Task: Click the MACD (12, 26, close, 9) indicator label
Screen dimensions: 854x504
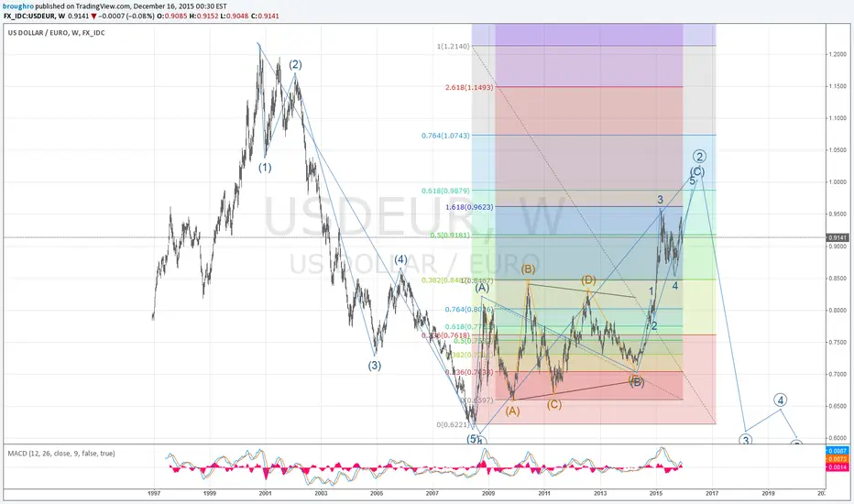Action: point(61,454)
